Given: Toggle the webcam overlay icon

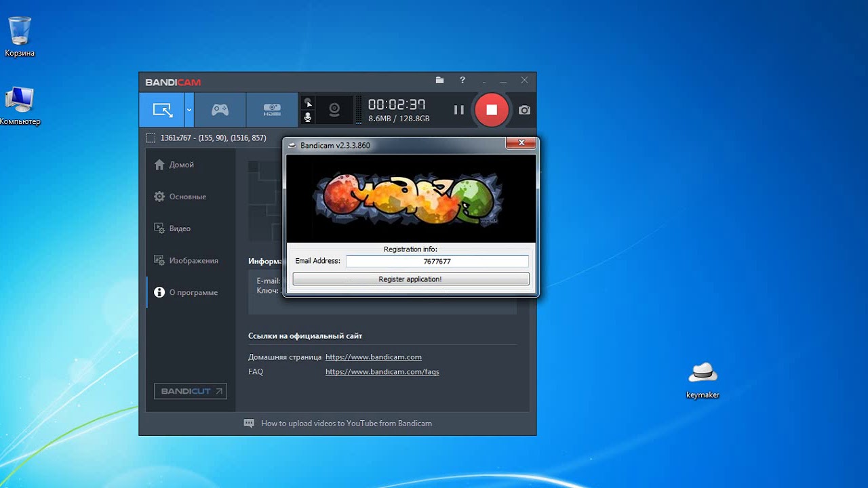Looking at the screenshot, I should click(334, 110).
